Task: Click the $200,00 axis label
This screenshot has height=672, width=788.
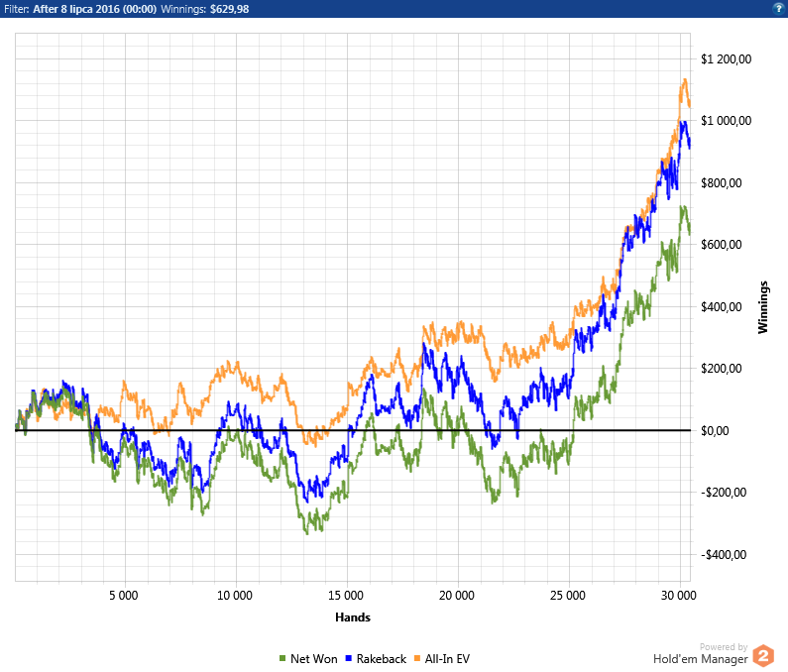Action: pyautogui.click(x=722, y=369)
